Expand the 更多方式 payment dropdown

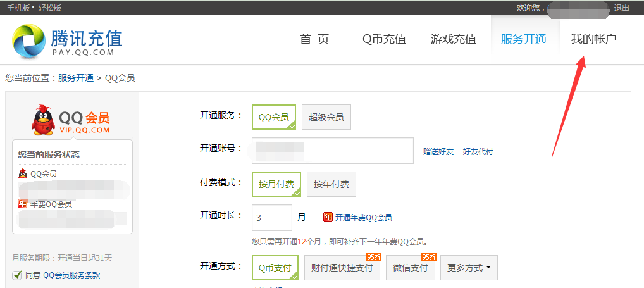pyautogui.click(x=468, y=268)
